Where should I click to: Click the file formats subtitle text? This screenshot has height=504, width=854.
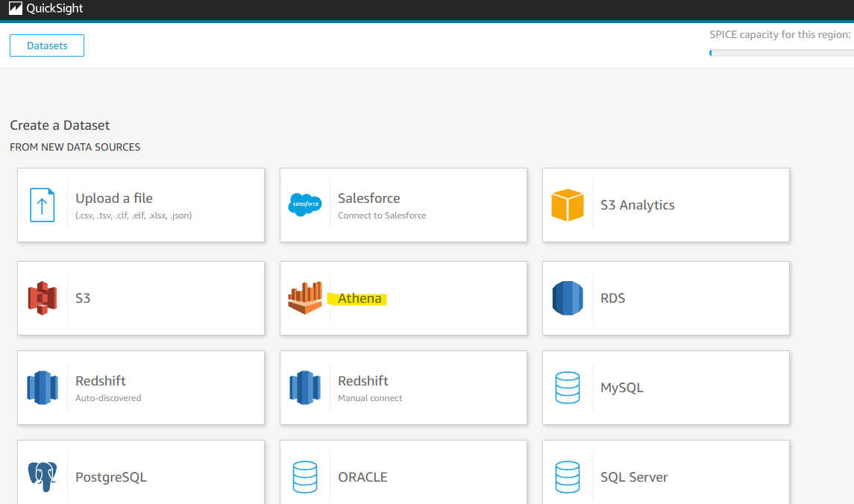point(134,215)
